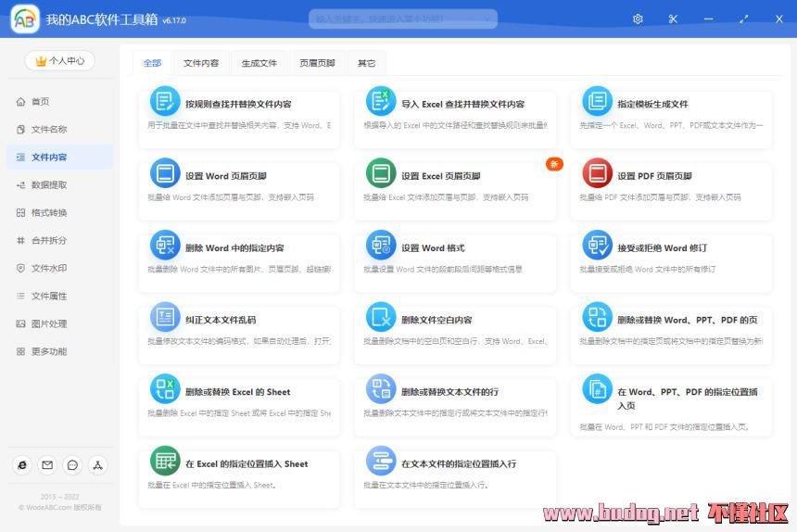This screenshot has width=797, height=532.
Task: Open the red 设置 PDF 页眉页脚 icon
Action: tap(597, 173)
